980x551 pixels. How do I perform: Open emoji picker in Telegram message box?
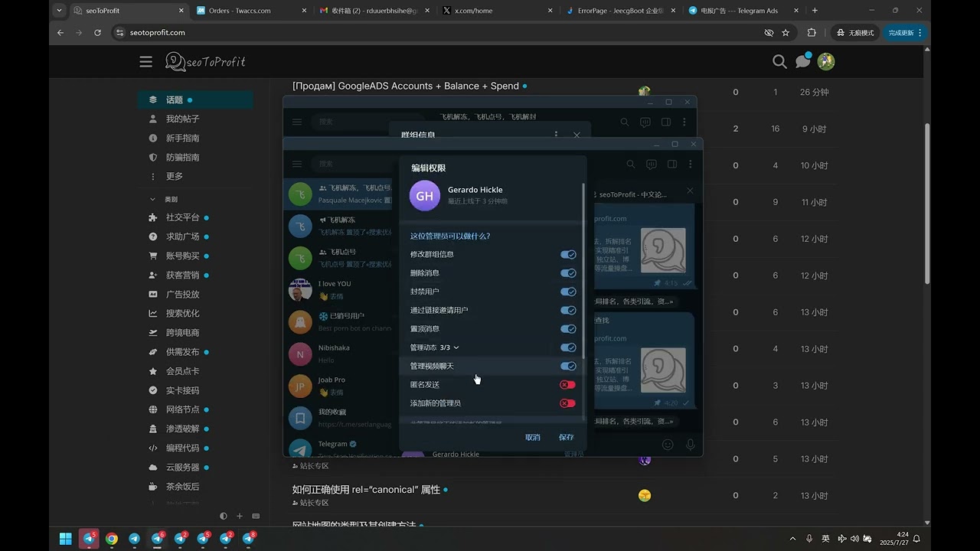pos(668,445)
